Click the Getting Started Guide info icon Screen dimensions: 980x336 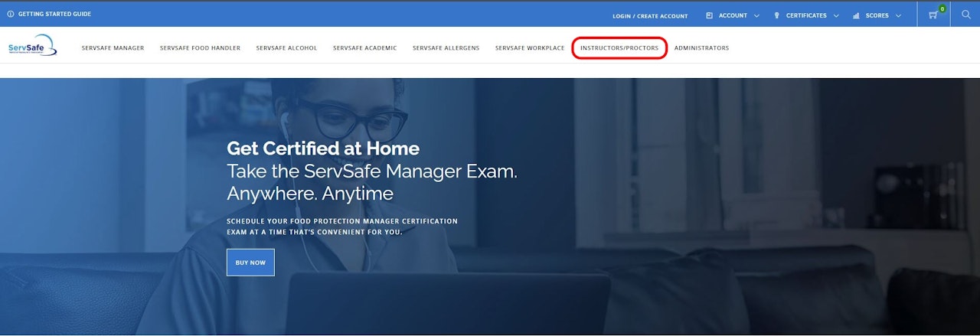tap(11, 15)
